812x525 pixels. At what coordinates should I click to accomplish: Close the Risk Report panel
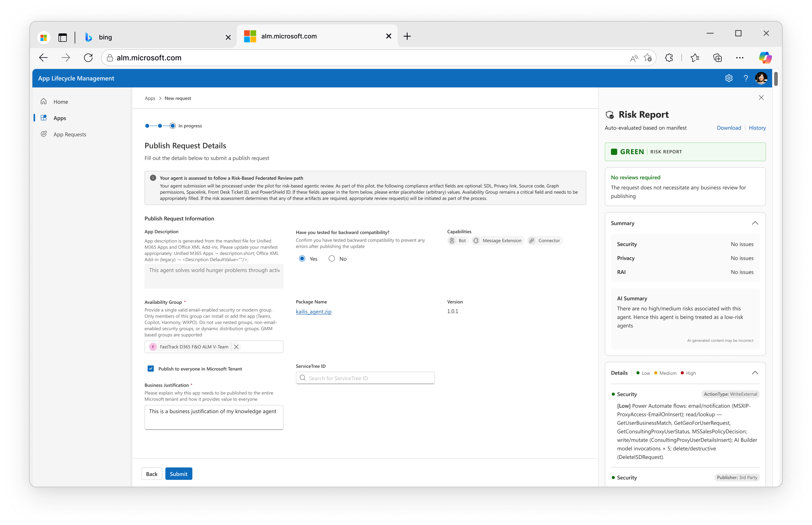[x=761, y=98]
